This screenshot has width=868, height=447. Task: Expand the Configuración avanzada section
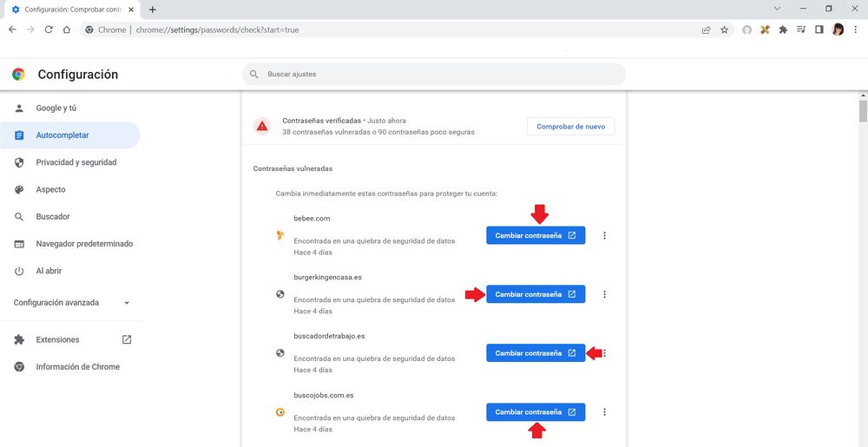pyautogui.click(x=71, y=303)
